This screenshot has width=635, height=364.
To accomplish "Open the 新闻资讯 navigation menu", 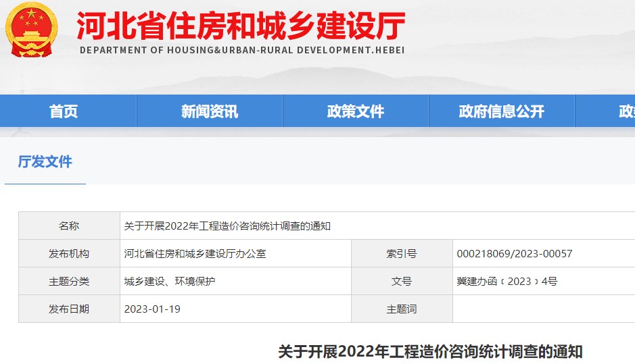I will (x=209, y=111).
